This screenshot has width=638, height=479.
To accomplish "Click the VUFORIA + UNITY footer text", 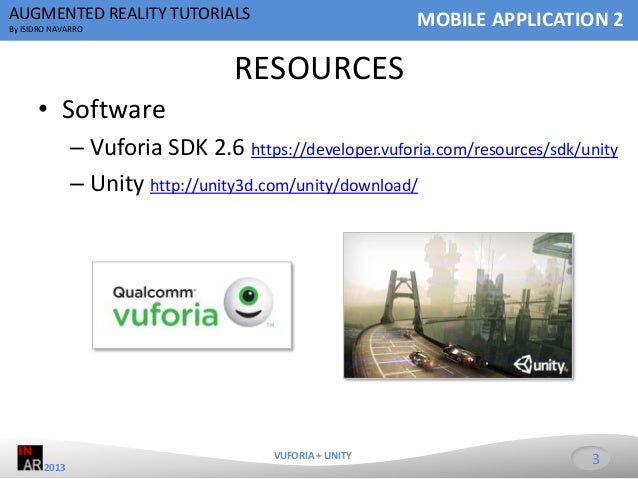I will click(x=312, y=455).
